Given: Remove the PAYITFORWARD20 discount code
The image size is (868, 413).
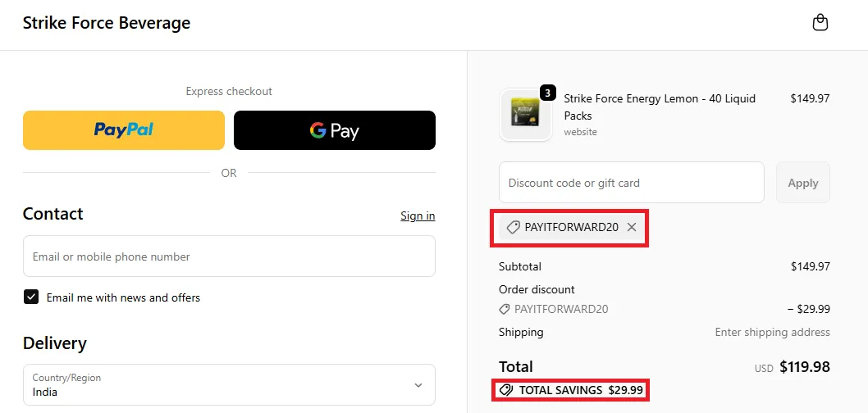Looking at the screenshot, I should (632, 227).
